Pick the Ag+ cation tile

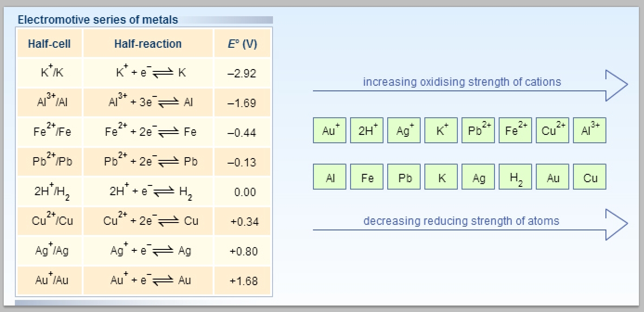pyautogui.click(x=403, y=130)
